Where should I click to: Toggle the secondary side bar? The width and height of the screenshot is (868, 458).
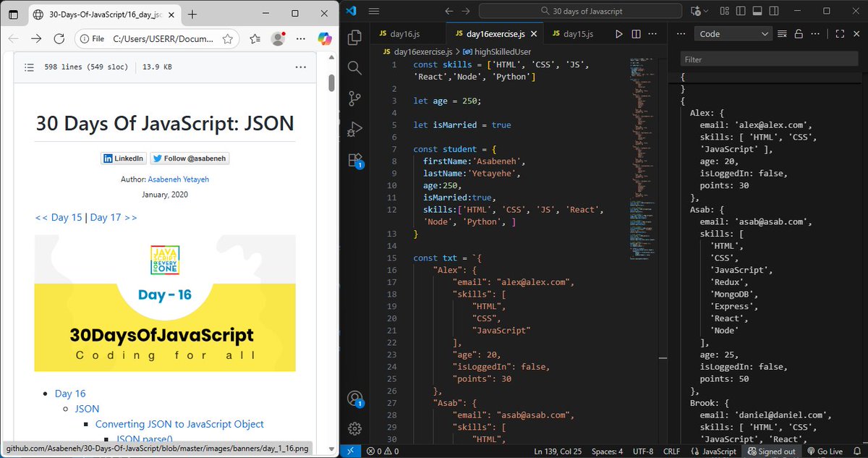click(x=773, y=11)
